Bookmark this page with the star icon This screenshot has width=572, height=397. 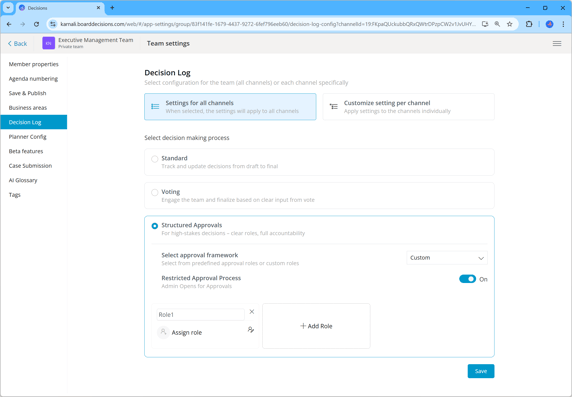[x=510, y=24]
